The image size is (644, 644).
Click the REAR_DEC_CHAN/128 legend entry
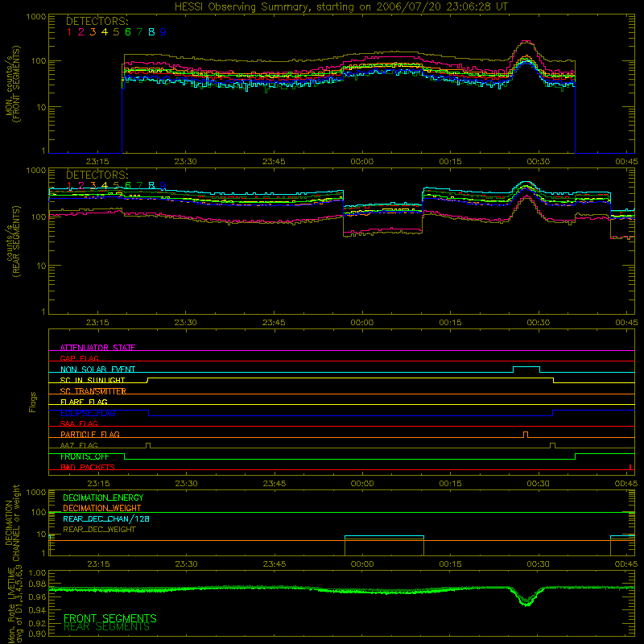click(x=106, y=518)
